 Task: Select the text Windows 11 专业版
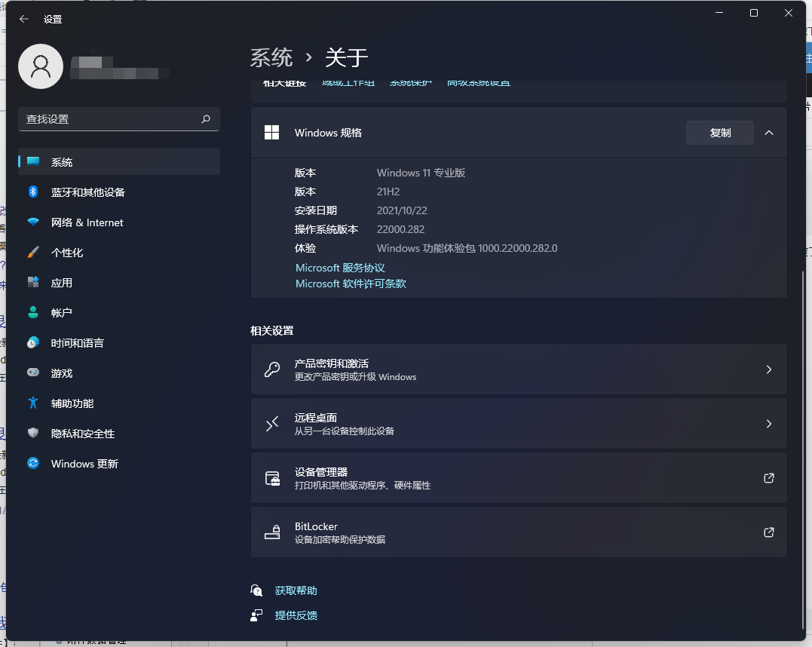pyautogui.click(x=421, y=173)
